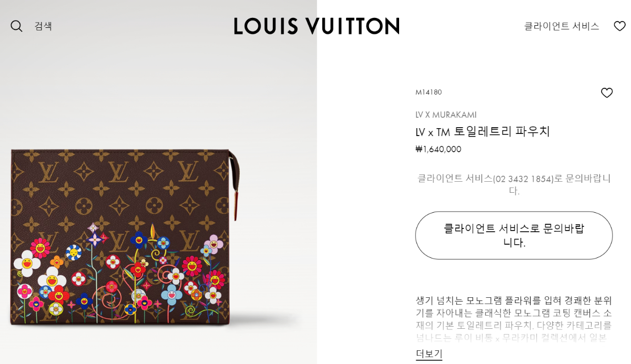Open 클라이언트 서비스 in the header
631x364 pixels.
tap(562, 26)
